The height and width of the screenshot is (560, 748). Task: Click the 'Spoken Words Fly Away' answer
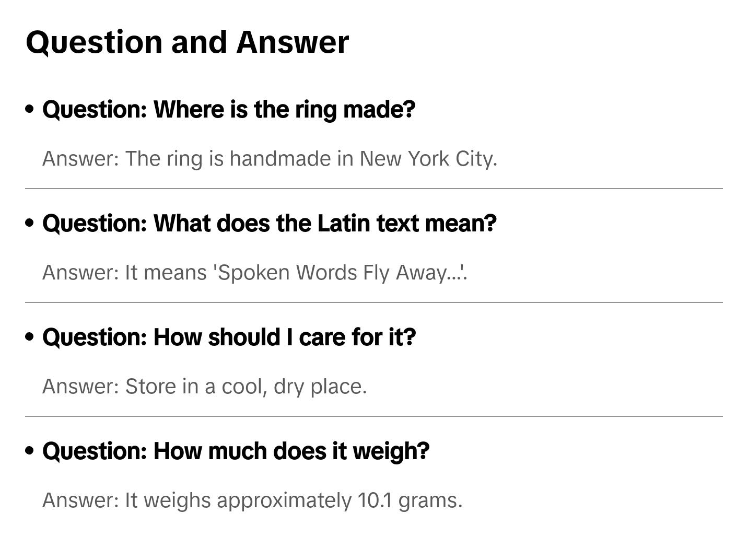click(x=255, y=273)
